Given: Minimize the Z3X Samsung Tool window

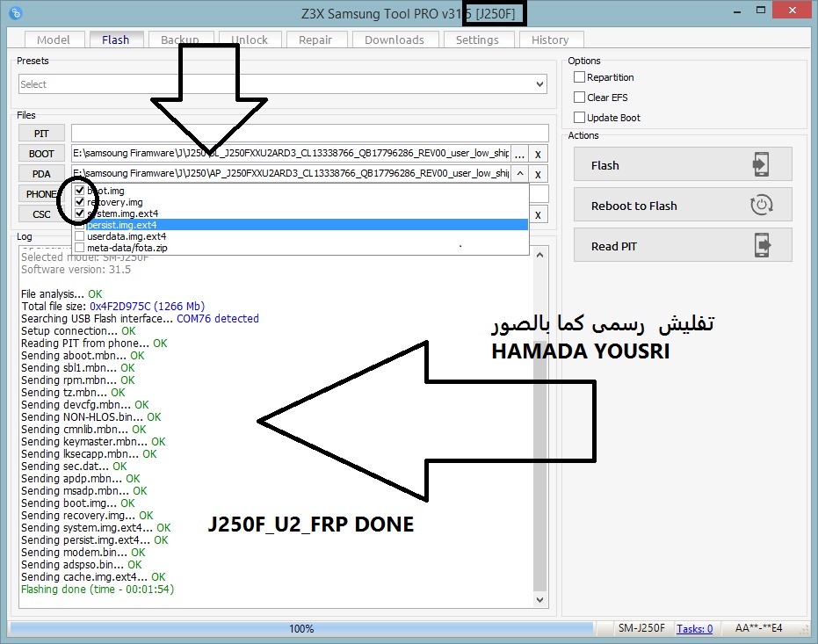Looking at the screenshot, I should click(x=737, y=11).
